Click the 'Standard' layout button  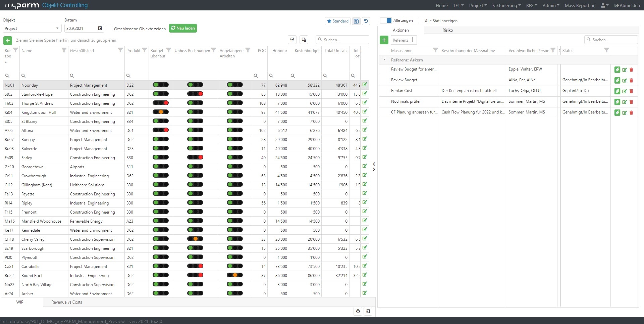(x=337, y=21)
